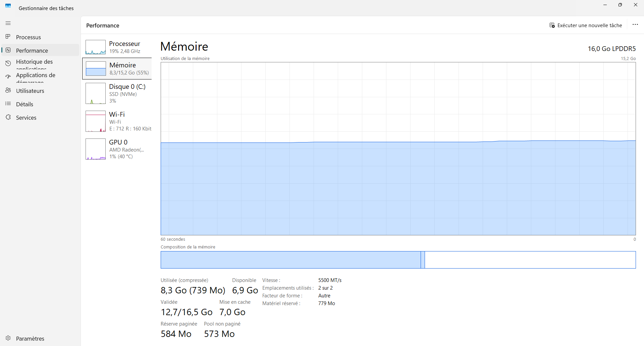Click the 16,0 Go LPDDR5 label
644x346 pixels.
611,49
